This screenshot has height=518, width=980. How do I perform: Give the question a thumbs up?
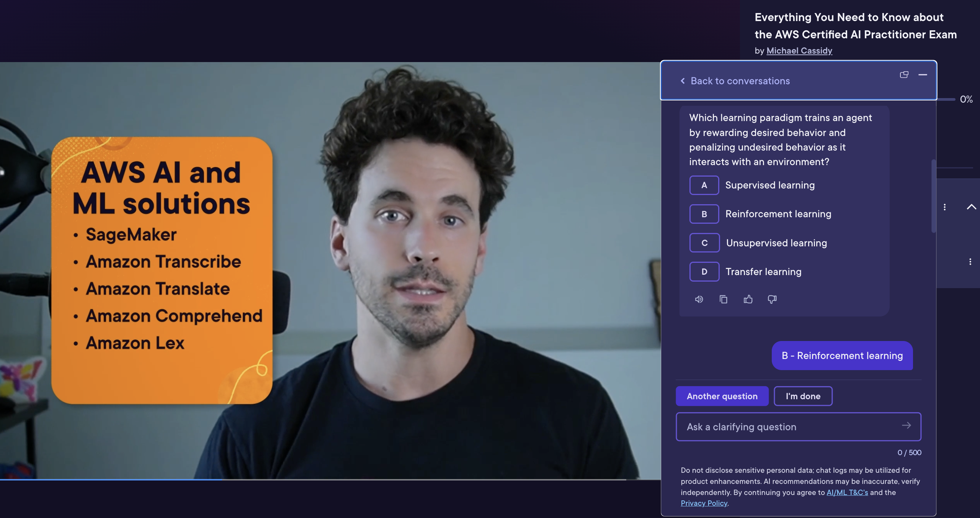(748, 299)
